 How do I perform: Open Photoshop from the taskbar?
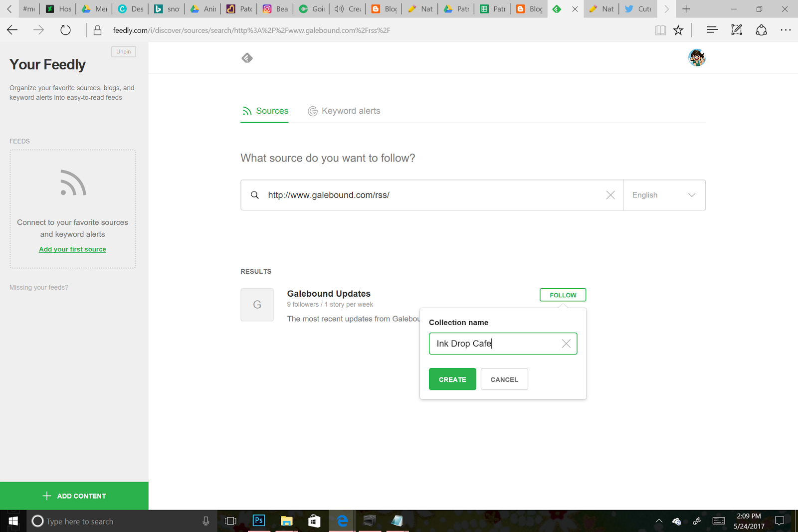(259, 521)
